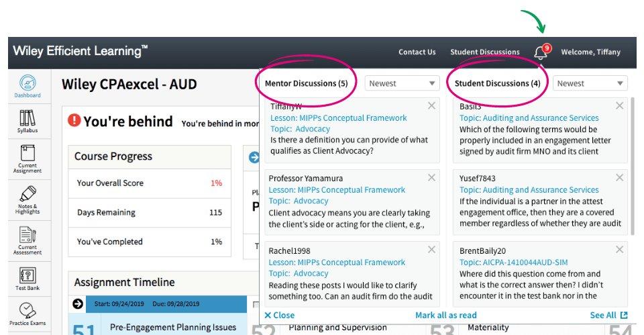Click BrentBaily20's test bank question text

(x=531, y=285)
